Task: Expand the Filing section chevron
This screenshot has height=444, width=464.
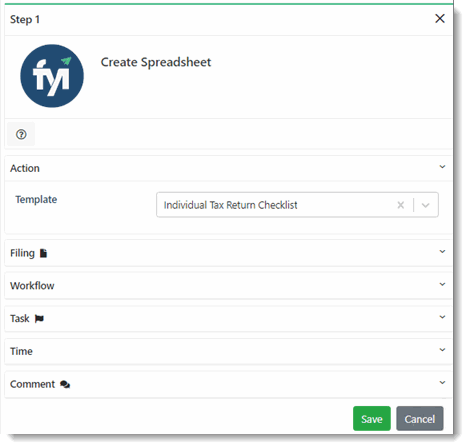Action: coord(442,252)
